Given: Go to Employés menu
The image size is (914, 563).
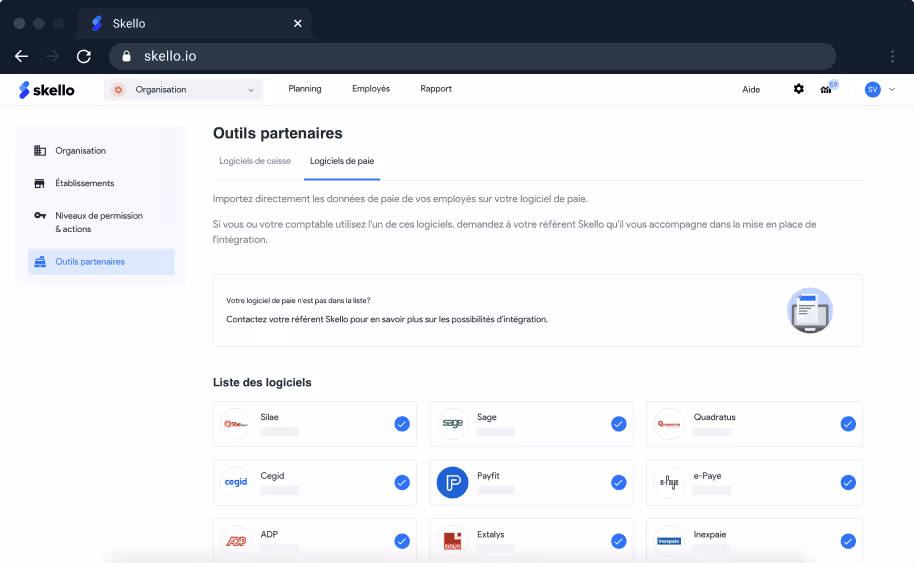Looking at the screenshot, I should (x=371, y=89).
